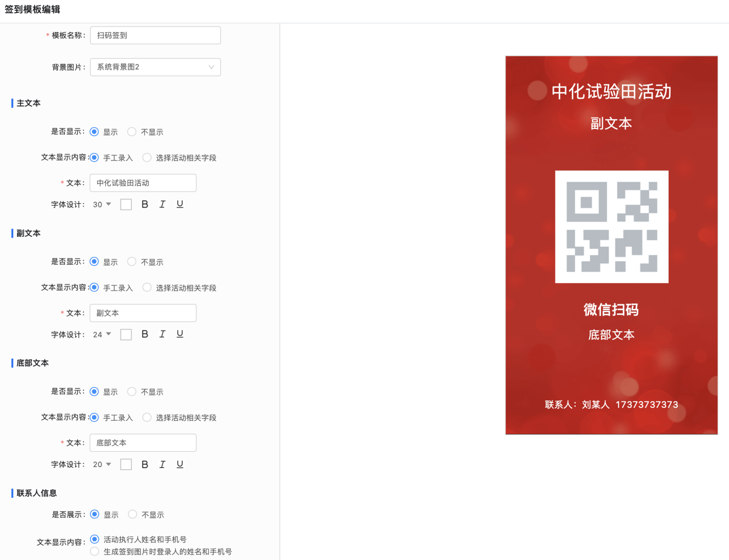Open bottom text font size 20 dropdown
This screenshot has width=729, height=560.
102,464
